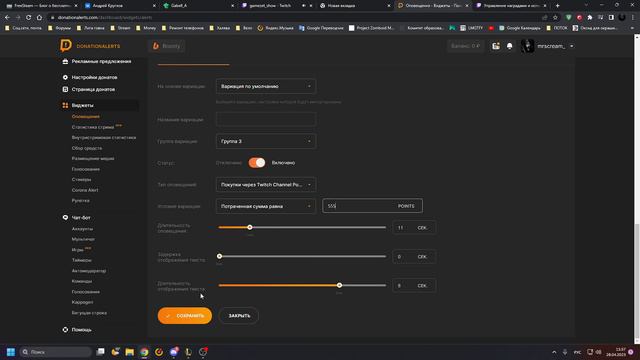Open the Windows Start menu
Image resolution: width=640 pixels, height=360 pixels.
click(x=11, y=352)
